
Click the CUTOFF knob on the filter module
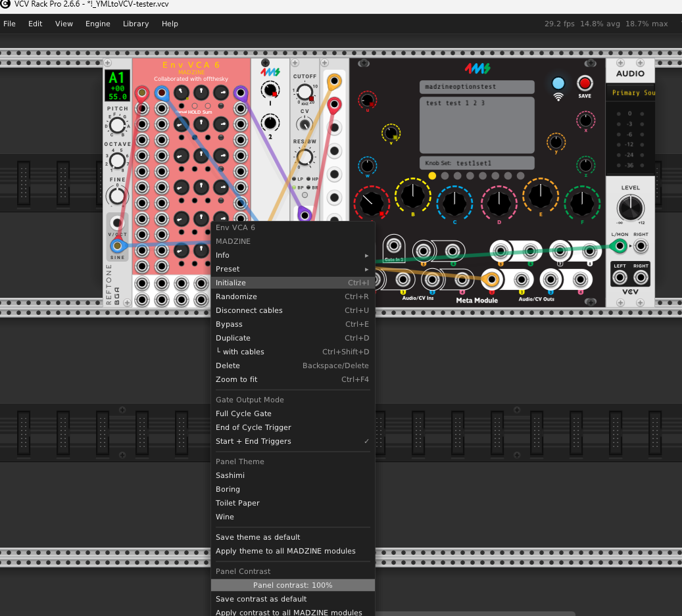(x=304, y=92)
